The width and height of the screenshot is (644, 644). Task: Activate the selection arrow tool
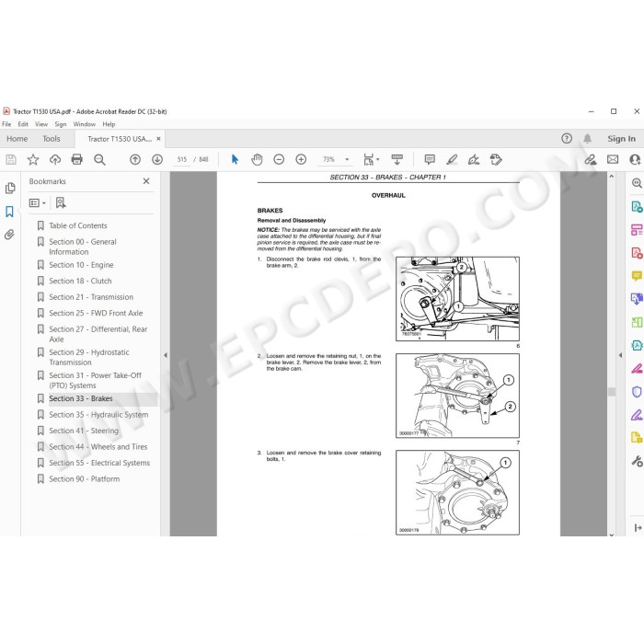click(x=235, y=159)
